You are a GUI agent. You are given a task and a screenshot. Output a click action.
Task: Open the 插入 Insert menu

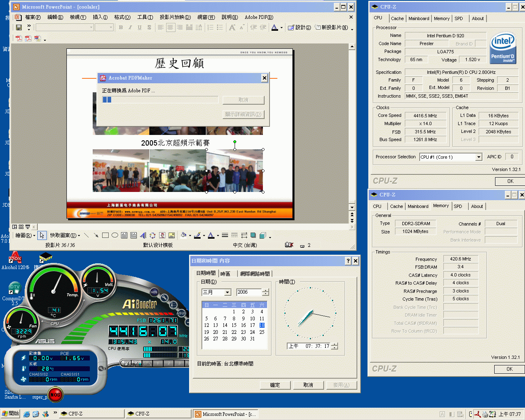[100, 17]
